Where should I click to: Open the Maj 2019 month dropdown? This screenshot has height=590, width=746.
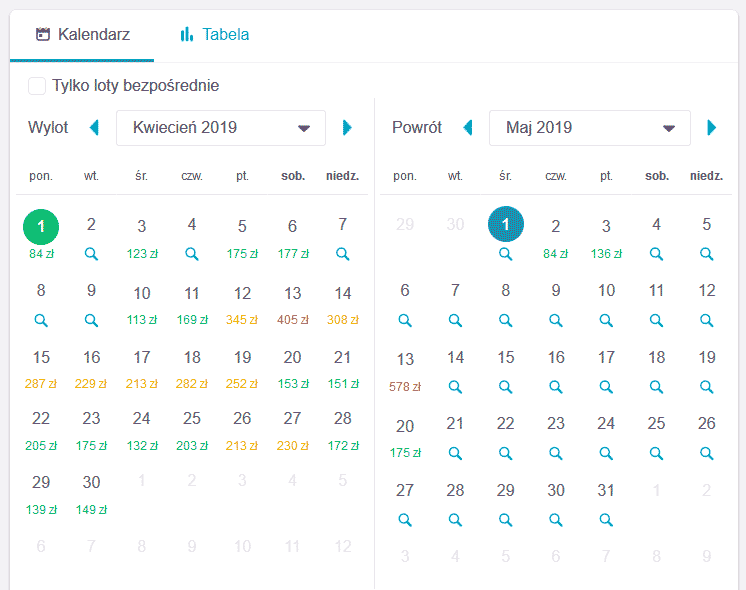589,128
